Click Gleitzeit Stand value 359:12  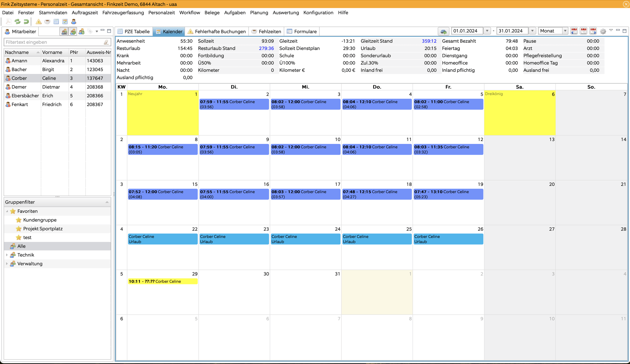pyautogui.click(x=429, y=41)
